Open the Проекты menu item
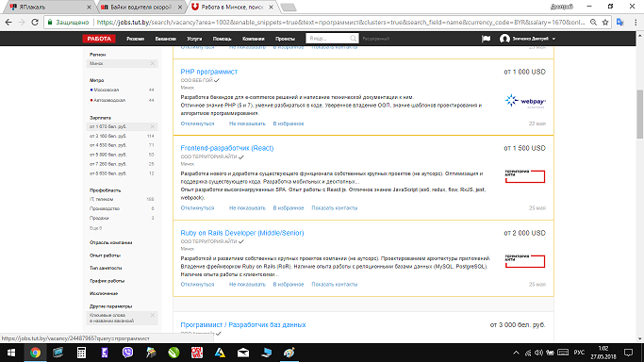644x362 pixels. 285,39
